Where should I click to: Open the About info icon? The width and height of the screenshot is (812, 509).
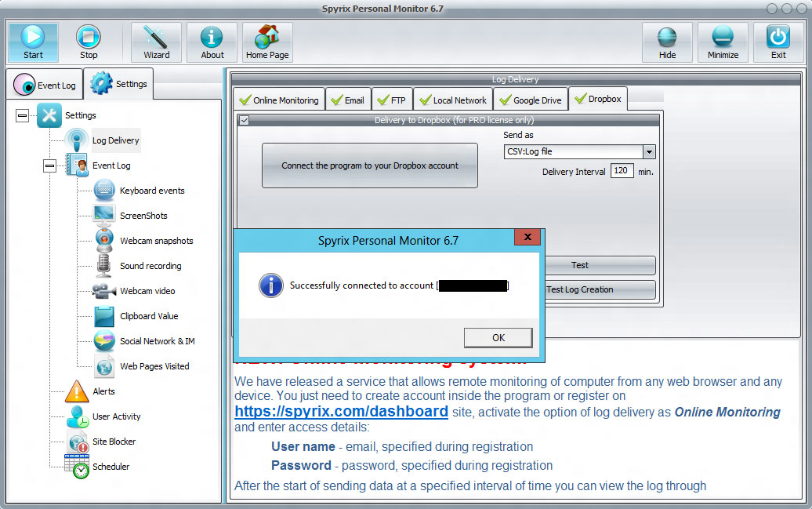coord(212,37)
